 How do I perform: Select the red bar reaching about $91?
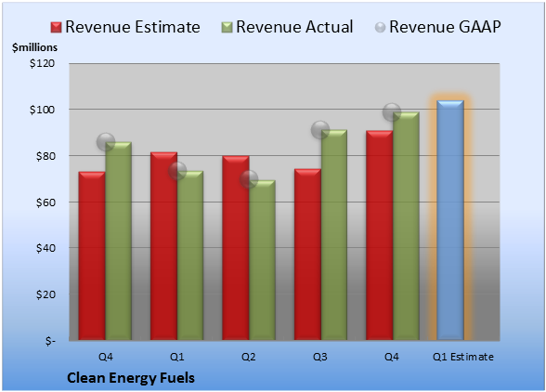pos(379,235)
